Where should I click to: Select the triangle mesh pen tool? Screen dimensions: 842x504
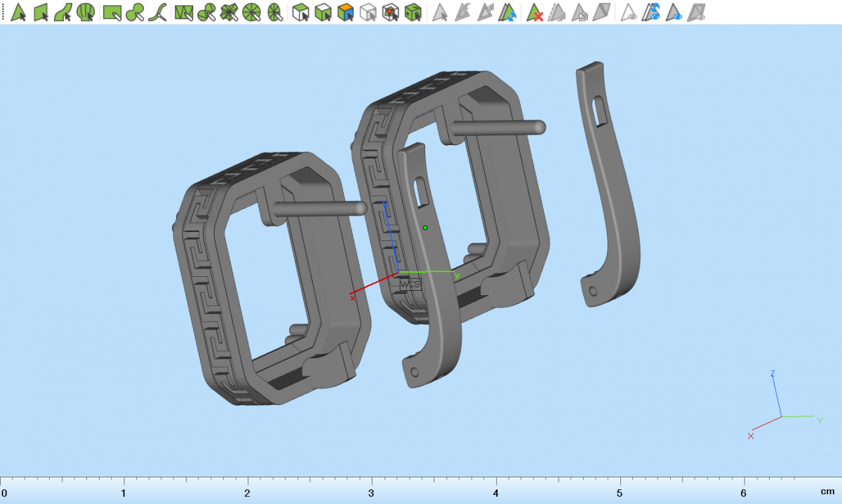coord(184,12)
